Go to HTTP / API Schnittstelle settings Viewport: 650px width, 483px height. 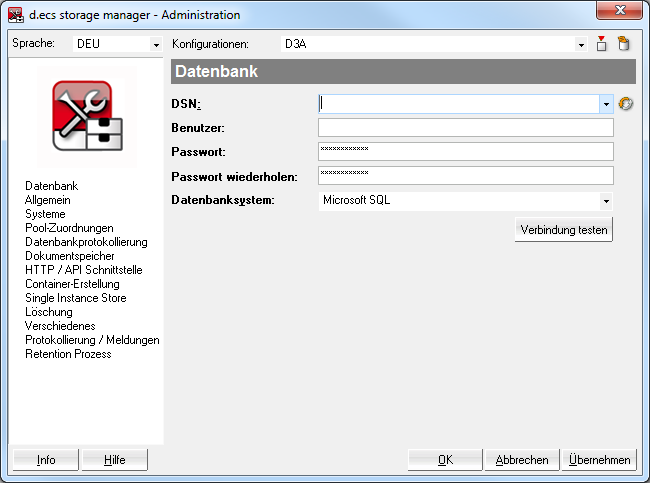point(84,270)
